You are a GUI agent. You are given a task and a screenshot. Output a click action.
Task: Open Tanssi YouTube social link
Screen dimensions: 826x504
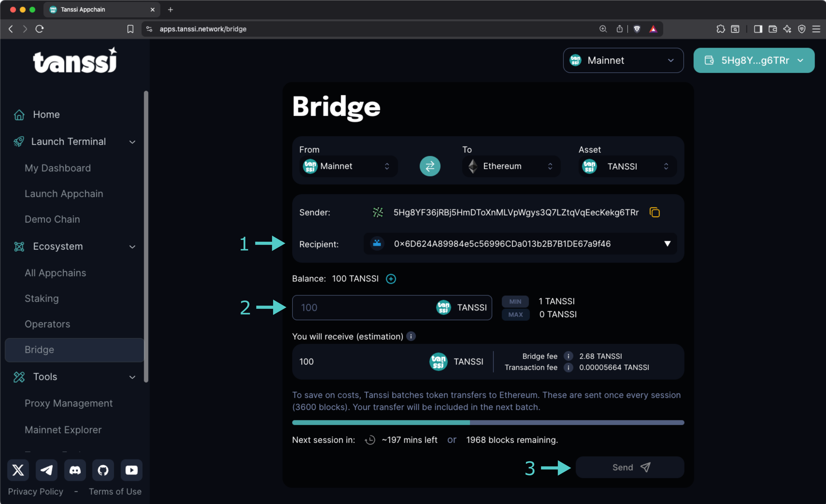(x=131, y=470)
